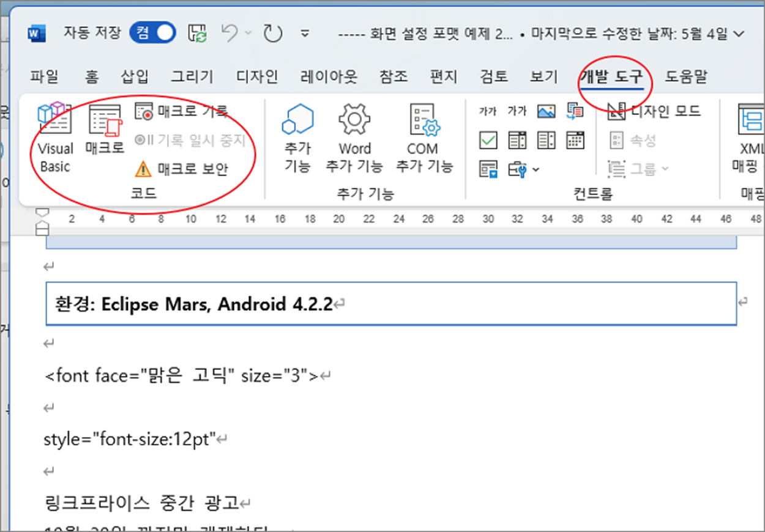This screenshot has width=765, height=532.
Task: Open 매크로 보안 (Macro Security)
Action: 181,169
